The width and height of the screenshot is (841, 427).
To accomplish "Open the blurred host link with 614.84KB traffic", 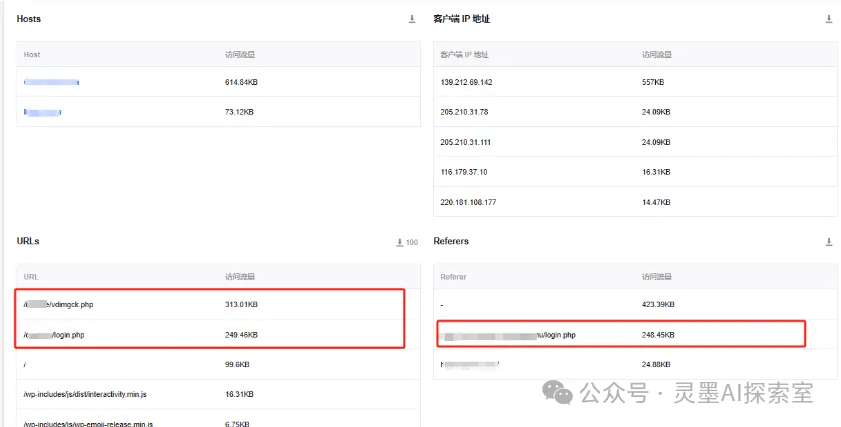I will coord(51,82).
